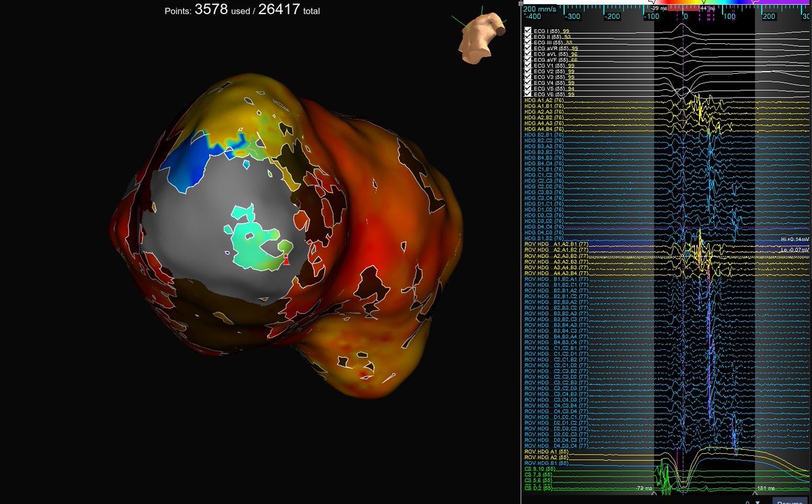
Task: Toggle the ECG V1 trace checkbox
Action: [x=528, y=66]
